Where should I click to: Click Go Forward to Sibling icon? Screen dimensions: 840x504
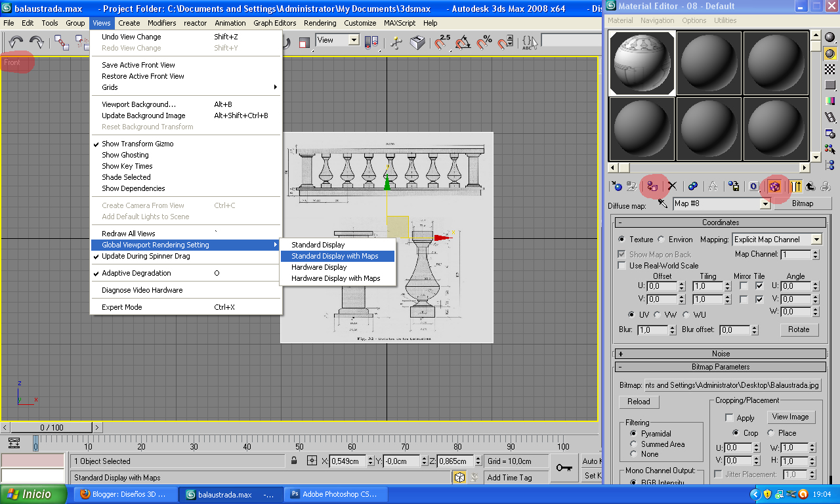click(825, 186)
